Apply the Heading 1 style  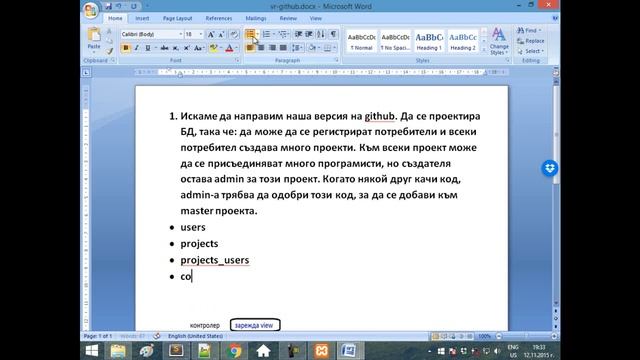coord(429,41)
